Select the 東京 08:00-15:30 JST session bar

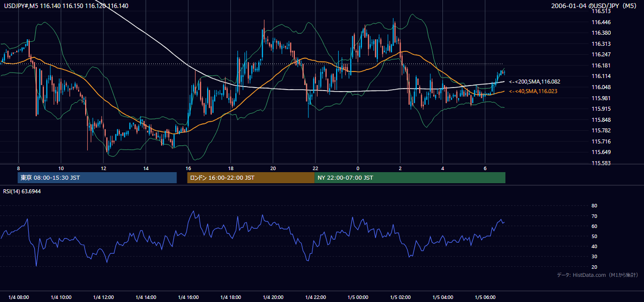coord(97,178)
